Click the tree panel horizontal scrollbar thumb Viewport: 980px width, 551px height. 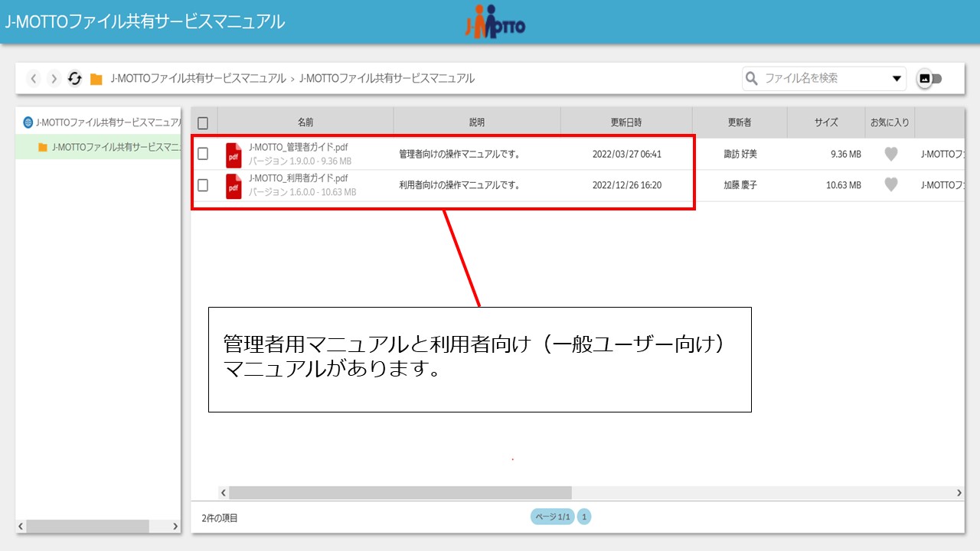click(x=87, y=527)
